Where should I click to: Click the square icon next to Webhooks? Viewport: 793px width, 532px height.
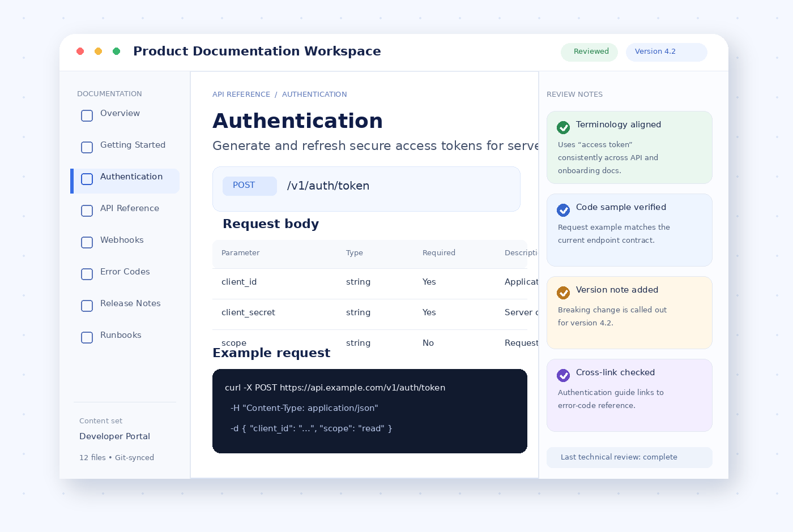click(87, 242)
